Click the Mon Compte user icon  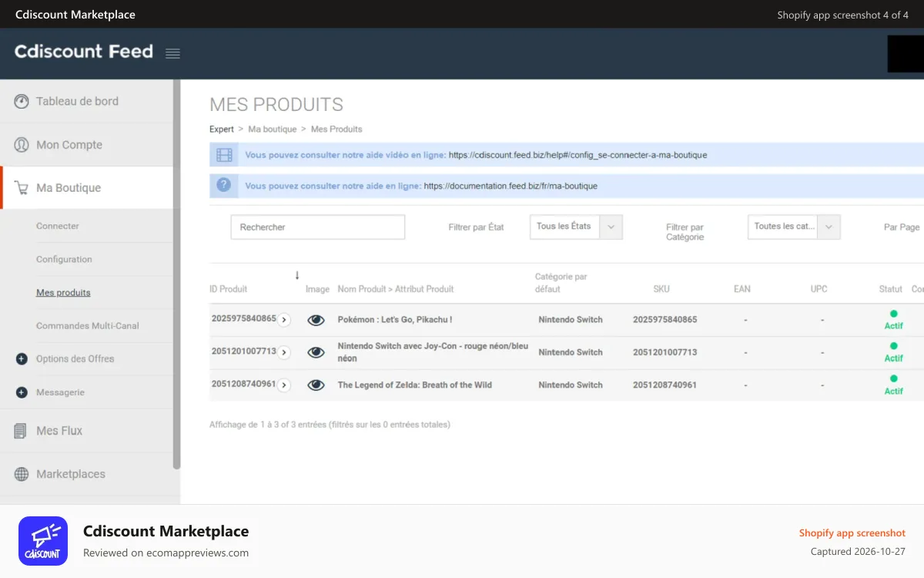[22, 145]
